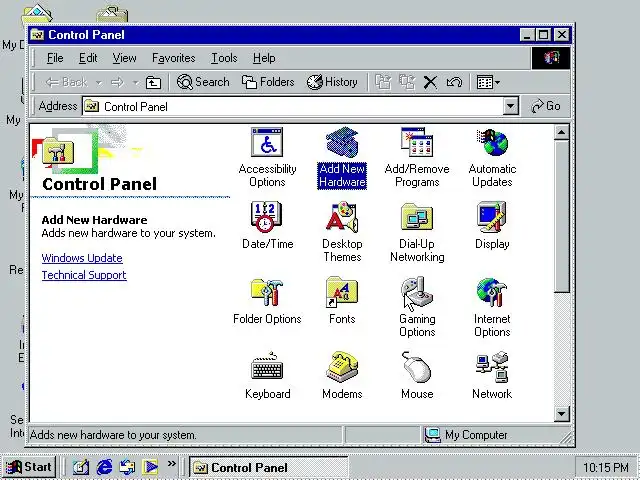
Task: Click the Back navigation button
Action: point(66,83)
